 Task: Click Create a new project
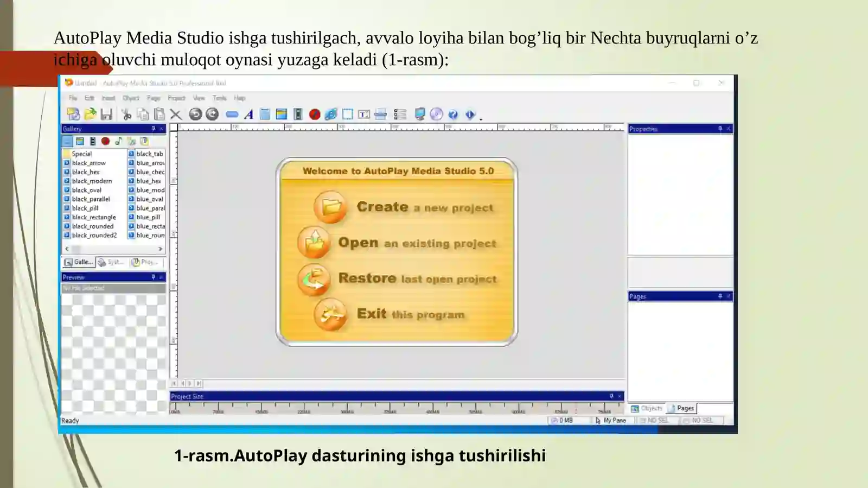[x=404, y=207]
